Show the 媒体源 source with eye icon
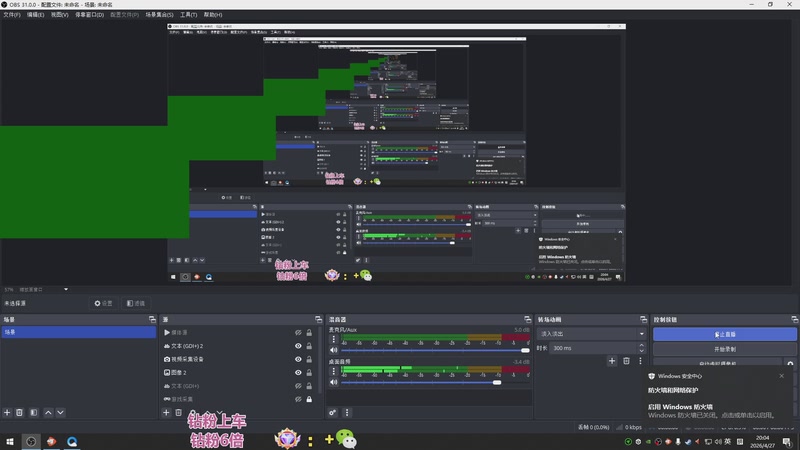This screenshot has width=800, height=450. [x=298, y=333]
